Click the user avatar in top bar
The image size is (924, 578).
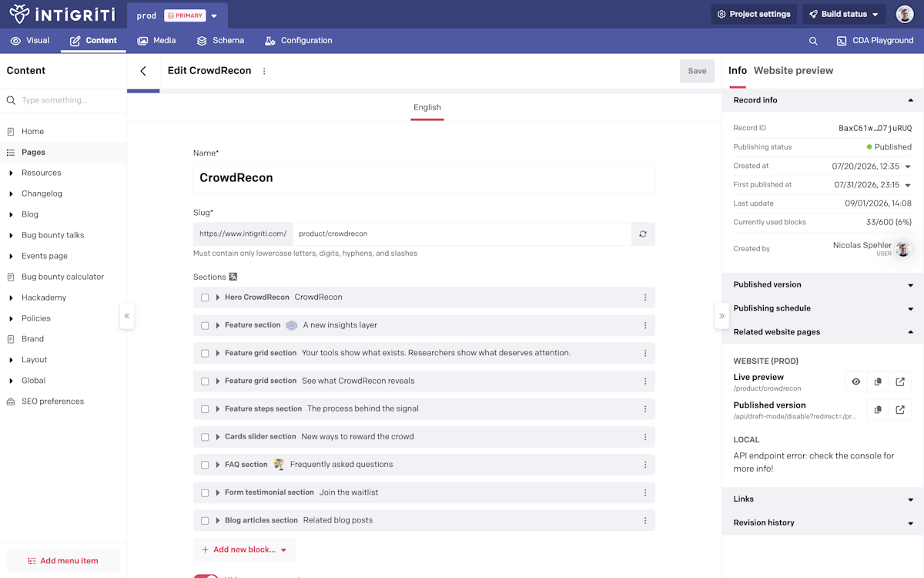905,14
